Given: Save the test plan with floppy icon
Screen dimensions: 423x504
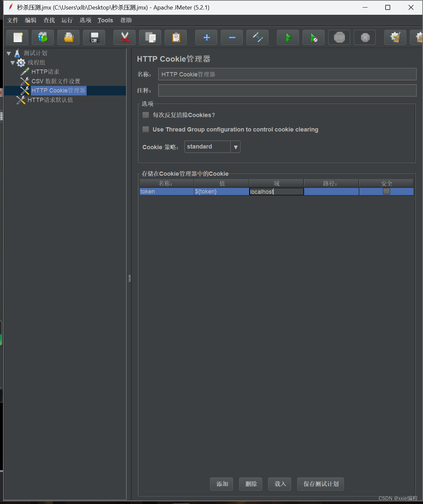Looking at the screenshot, I should 94,37.
